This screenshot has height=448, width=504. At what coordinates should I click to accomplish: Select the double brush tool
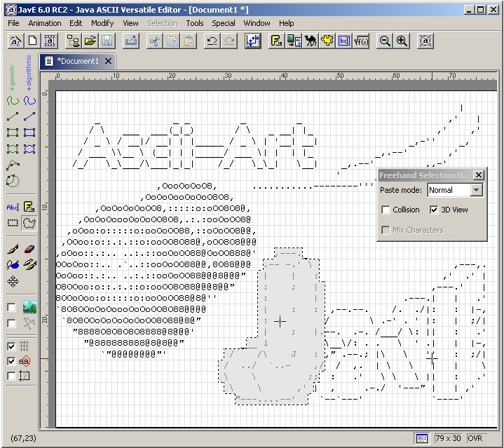[x=29, y=265]
